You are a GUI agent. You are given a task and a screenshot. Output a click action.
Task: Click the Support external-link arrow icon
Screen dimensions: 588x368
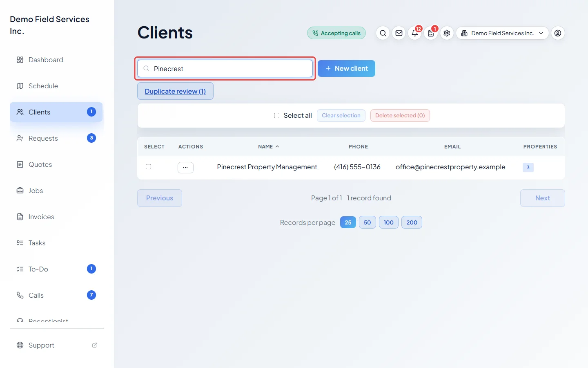click(x=95, y=345)
